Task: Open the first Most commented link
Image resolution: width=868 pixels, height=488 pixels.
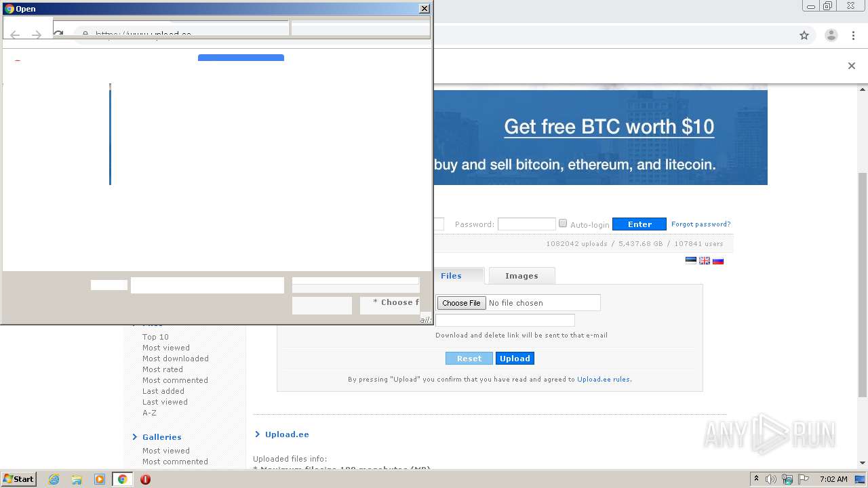Action: coord(175,380)
